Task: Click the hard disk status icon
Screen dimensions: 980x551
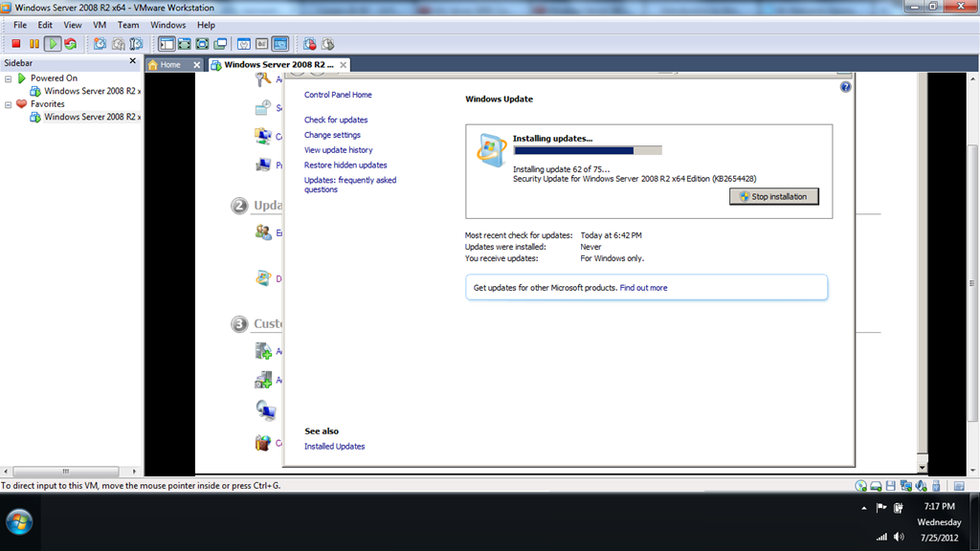Action: point(876,486)
